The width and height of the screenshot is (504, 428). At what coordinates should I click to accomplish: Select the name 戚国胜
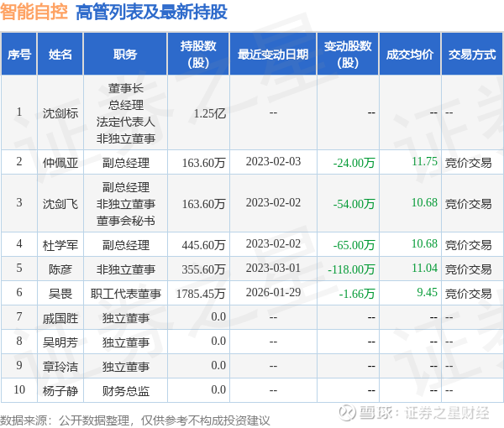60,318
